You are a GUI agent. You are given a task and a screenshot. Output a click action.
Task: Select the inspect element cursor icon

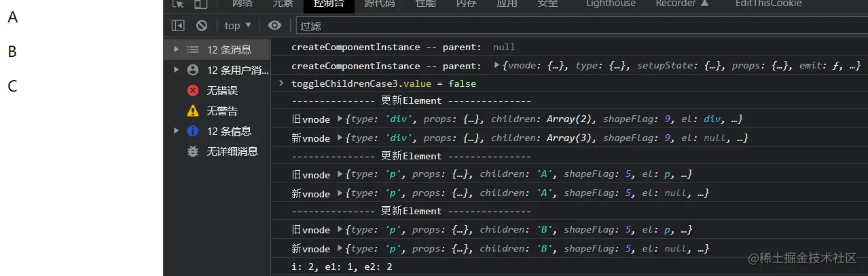coord(178,3)
